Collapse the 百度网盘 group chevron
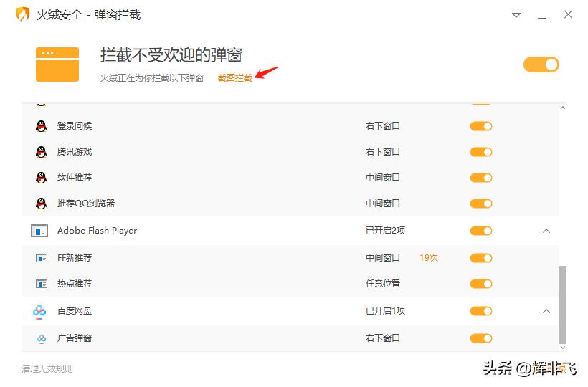Viewport: 588px width, 387px height. pos(546,311)
